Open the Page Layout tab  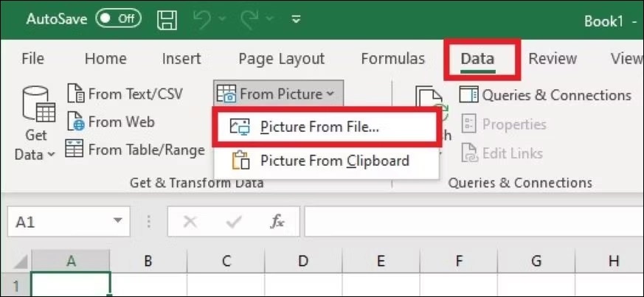click(281, 59)
